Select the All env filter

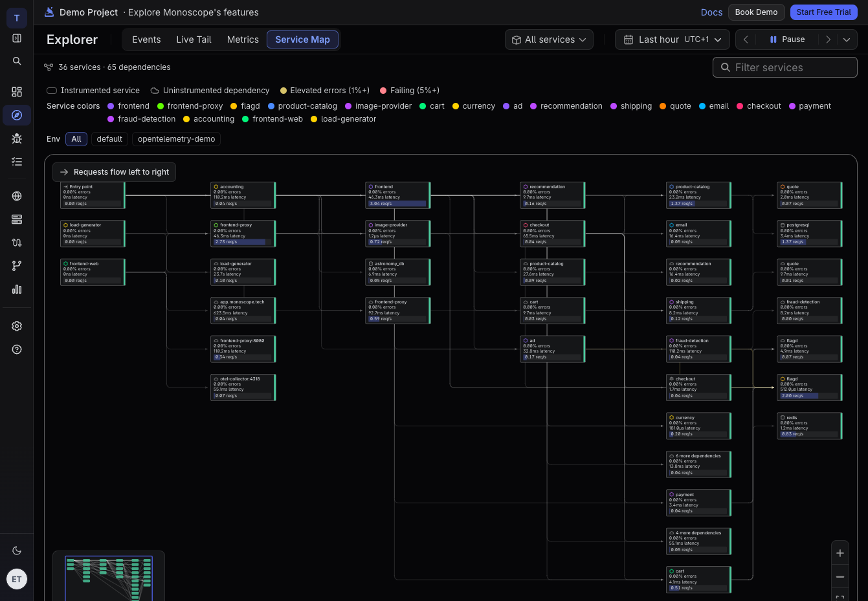pyautogui.click(x=76, y=139)
